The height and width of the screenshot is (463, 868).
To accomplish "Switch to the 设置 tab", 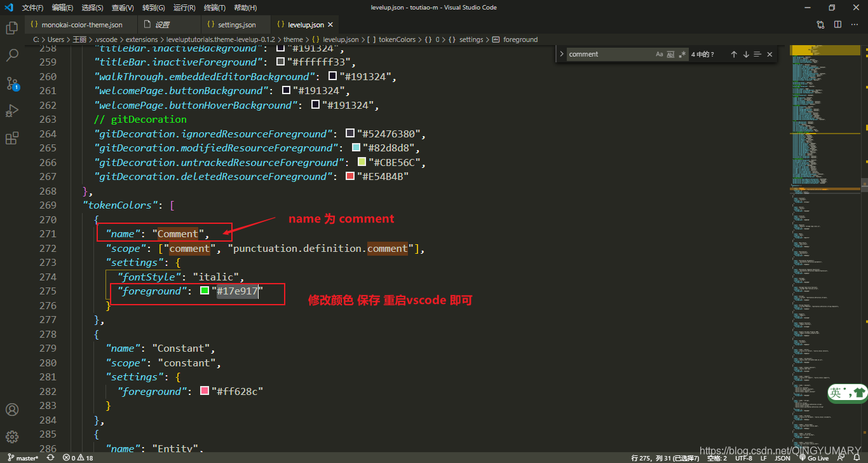I will (168, 25).
